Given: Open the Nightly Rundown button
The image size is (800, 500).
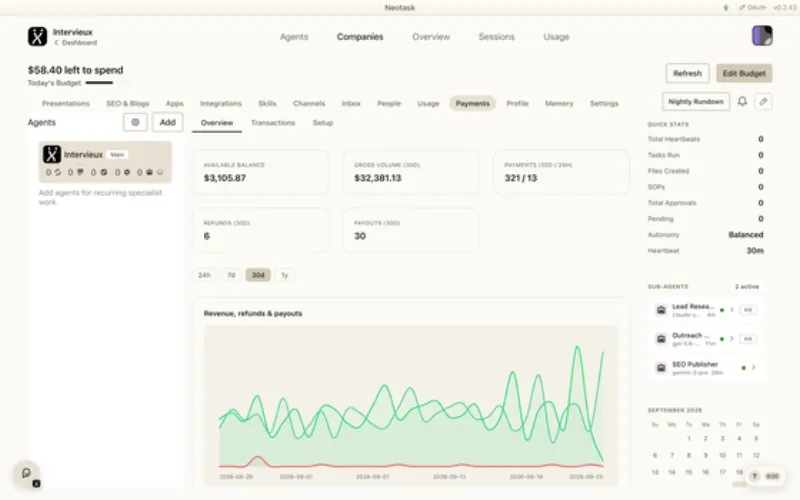Looking at the screenshot, I should coord(696,102).
